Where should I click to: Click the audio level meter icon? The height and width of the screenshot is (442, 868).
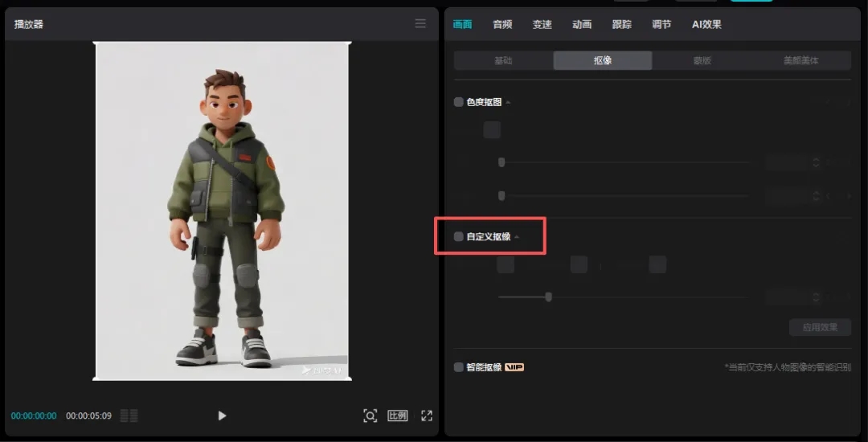pyautogui.click(x=129, y=415)
